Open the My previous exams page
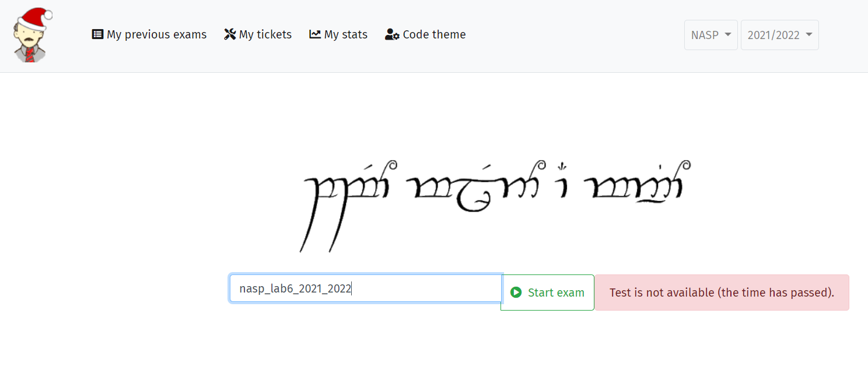The image size is (868, 391). [x=149, y=34]
